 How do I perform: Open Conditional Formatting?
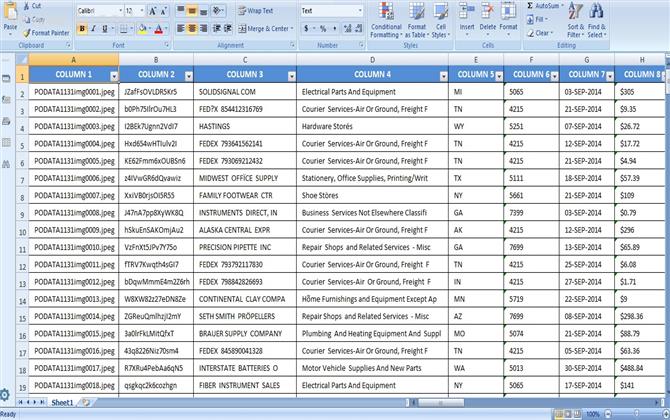(x=386, y=20)
